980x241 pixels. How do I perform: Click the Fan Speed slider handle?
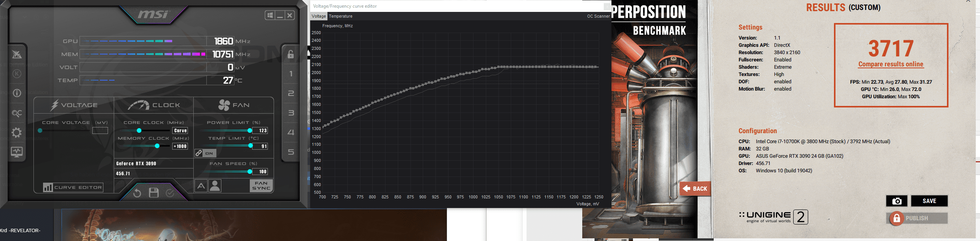pyautogui.click(x=250, y=172)
